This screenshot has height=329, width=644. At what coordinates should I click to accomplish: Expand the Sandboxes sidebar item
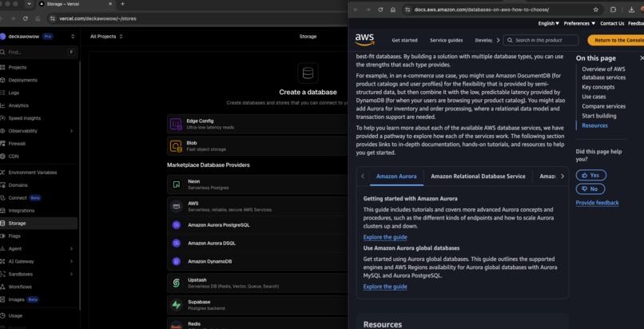click(71, 274)
